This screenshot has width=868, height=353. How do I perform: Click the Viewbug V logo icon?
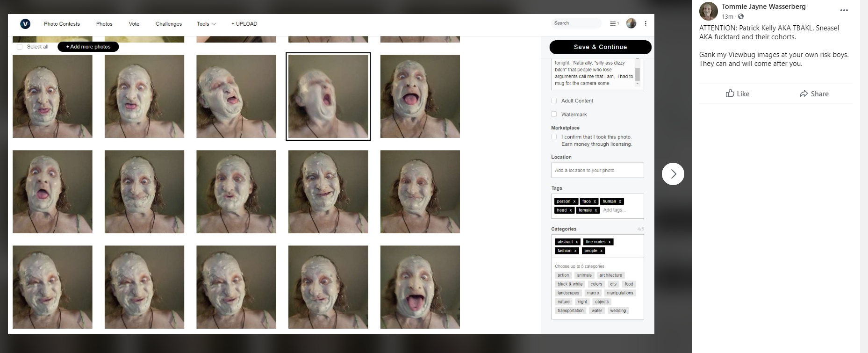(x=25, y=23)
